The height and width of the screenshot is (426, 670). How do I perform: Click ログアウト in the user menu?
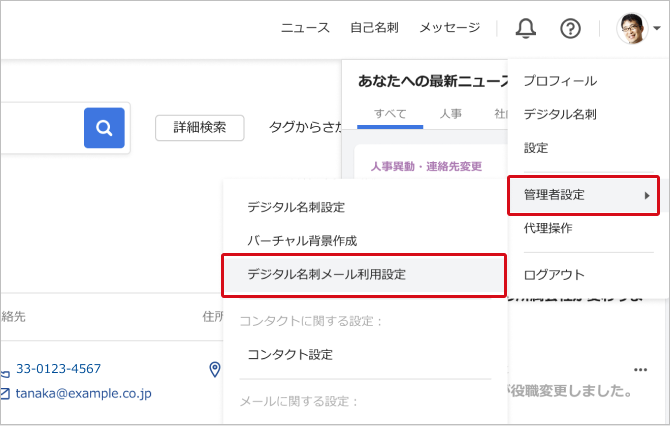(x=554, y=274)
